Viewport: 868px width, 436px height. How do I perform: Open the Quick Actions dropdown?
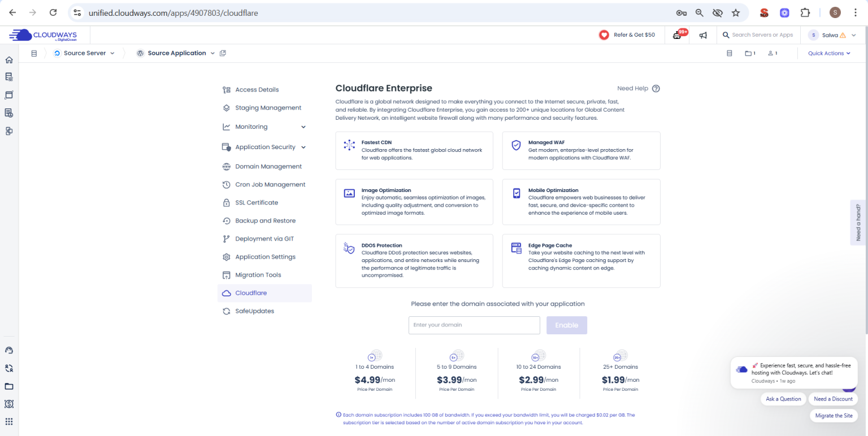click(829, 53)
